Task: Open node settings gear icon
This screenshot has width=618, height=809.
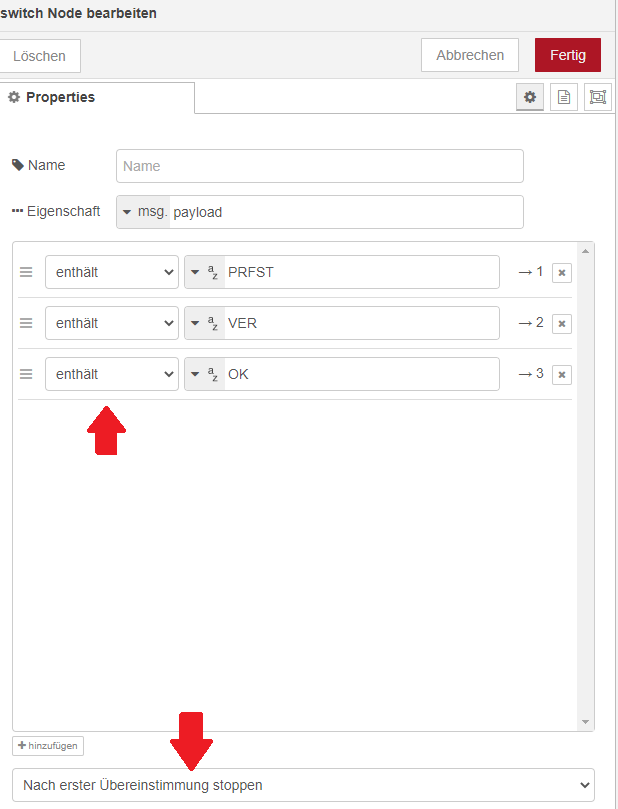Action: point(530,97)
